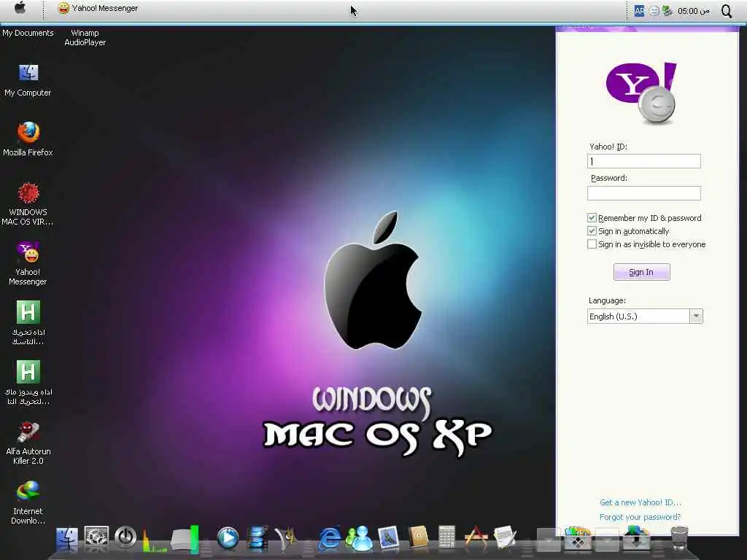The height and width of the screenshot is (560, 747).
Task: Open the Applications 'A' dock icon
Action: point(476,537)
